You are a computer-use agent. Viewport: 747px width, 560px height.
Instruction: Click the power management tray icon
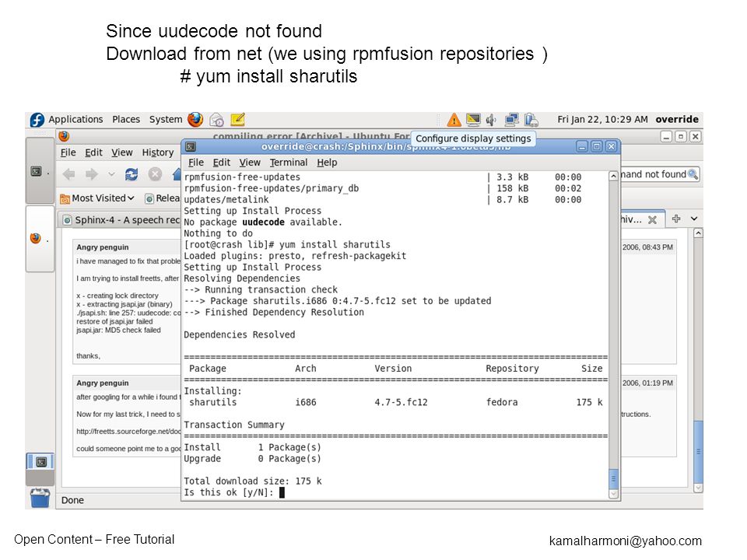pyautogui.click(x=531, y=120)
